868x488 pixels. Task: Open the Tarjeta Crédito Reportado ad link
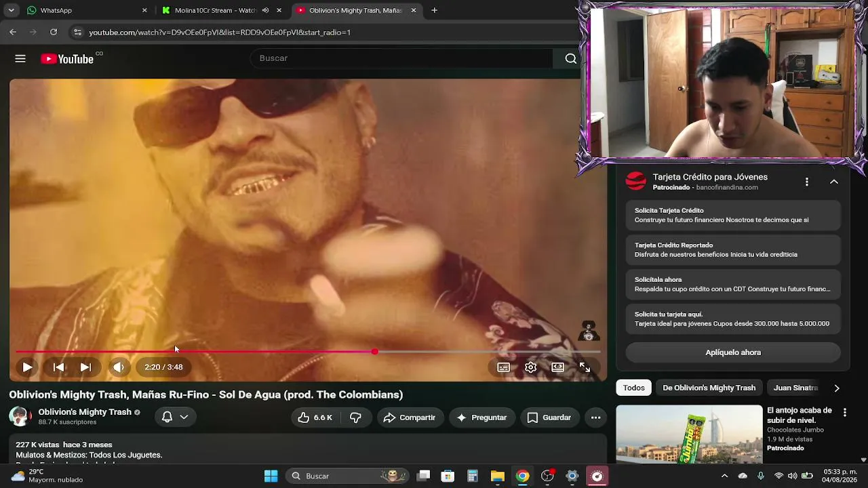pyautogui.click(x=733, y=250)
